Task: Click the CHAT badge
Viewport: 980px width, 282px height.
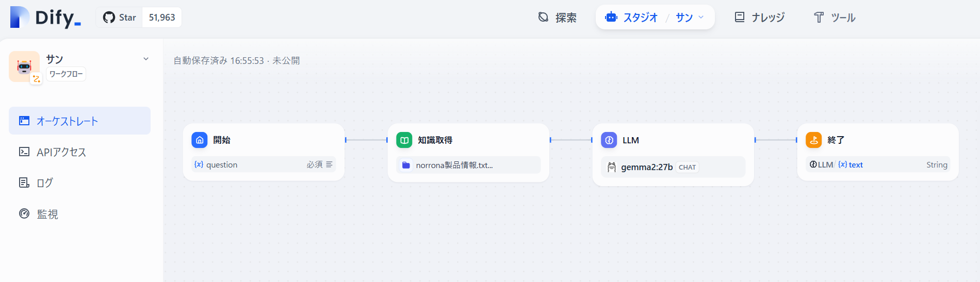Action: [x=687, y=167]
